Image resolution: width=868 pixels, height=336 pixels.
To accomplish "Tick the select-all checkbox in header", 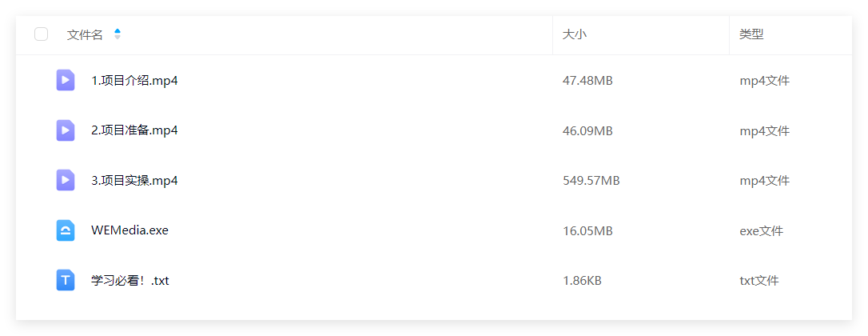I will coord(41,34).
